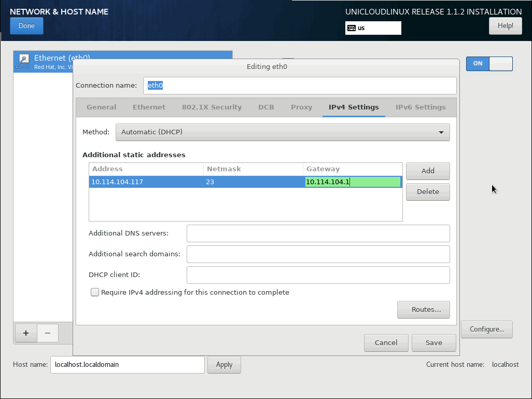
Task: Switch to the General tab
Action: pos(101,107)
